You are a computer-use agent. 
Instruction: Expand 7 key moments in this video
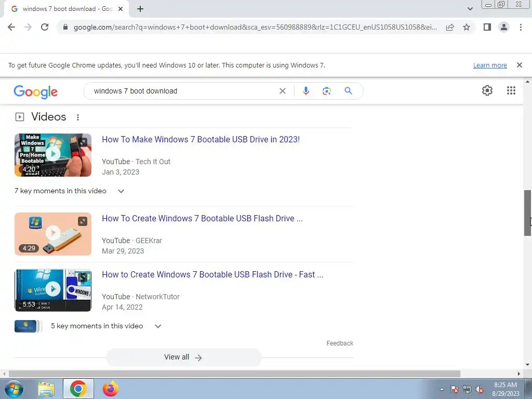(x=70, y=191)
